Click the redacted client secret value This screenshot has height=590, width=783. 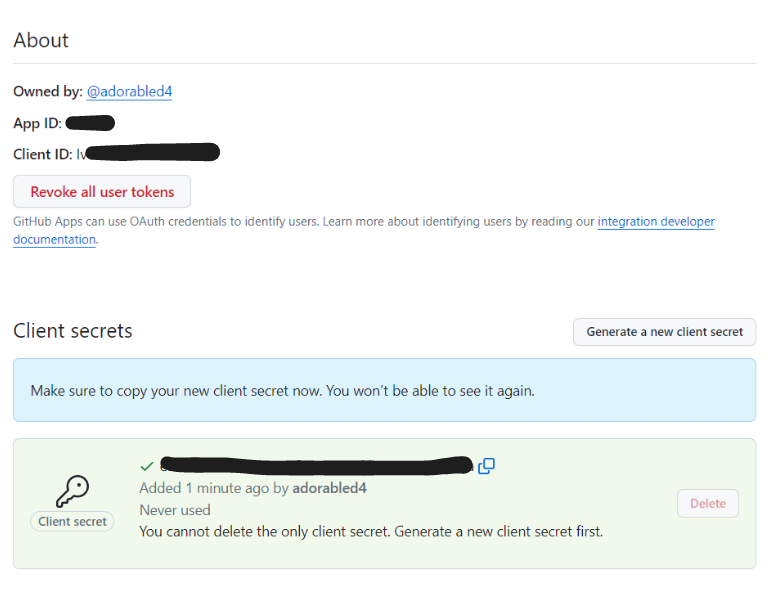315,465
